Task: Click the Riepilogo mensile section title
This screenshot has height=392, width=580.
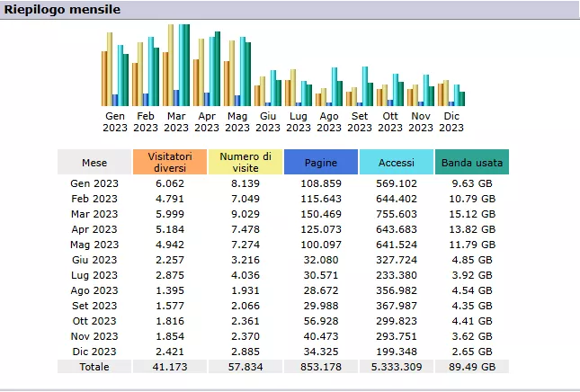Action: (63, 10)
